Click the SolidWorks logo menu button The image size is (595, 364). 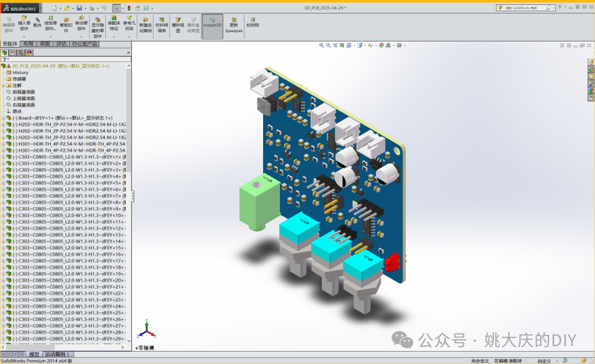click(20, 8)
